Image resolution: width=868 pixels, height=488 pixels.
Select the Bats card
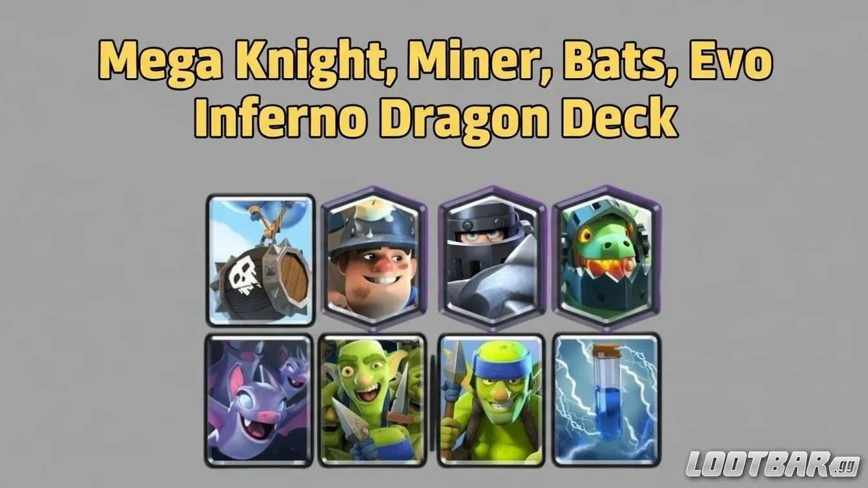[x=259, y=400]
